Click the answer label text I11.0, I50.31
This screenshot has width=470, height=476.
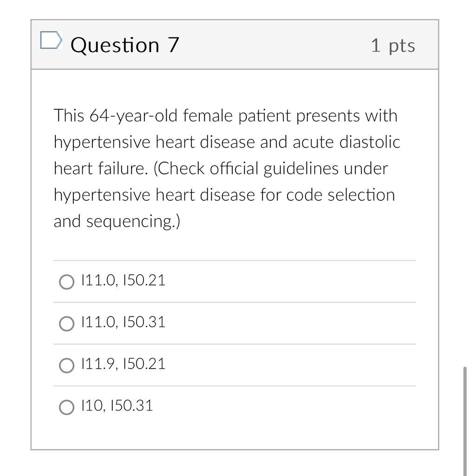123,322
